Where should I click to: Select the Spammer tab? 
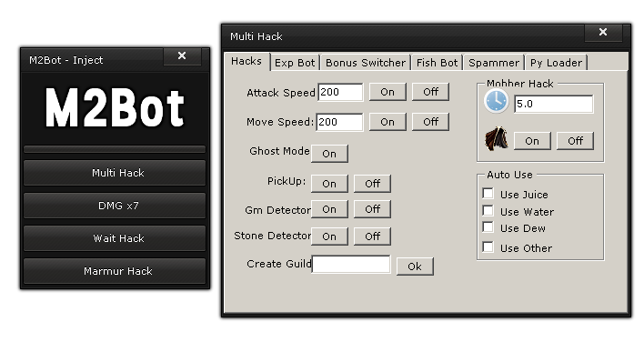494,63
